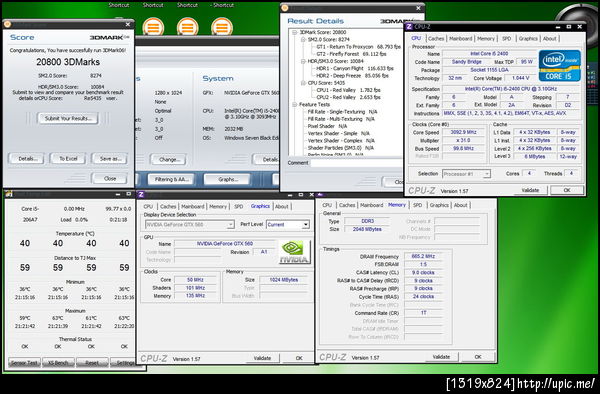Select About tab in Graphics CPU-Z window
The image size is (600, 394).
tap(282, 207)
